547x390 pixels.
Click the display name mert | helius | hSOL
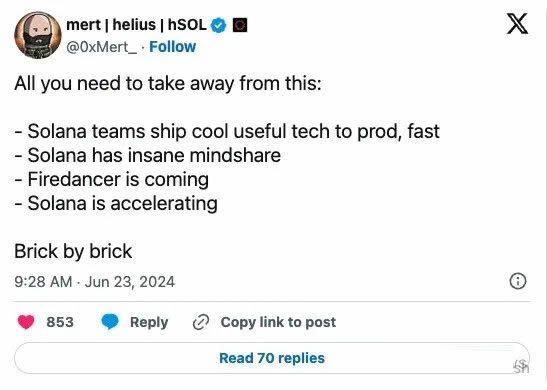point(136,25)
